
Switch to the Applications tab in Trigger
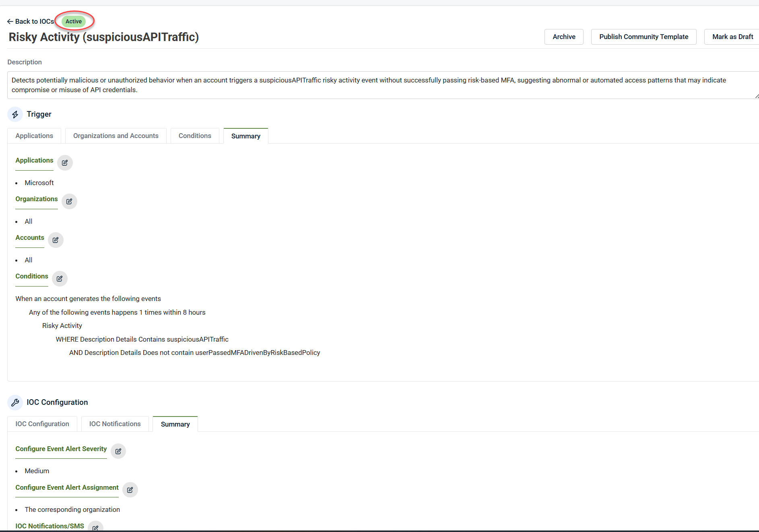point(34,136)
